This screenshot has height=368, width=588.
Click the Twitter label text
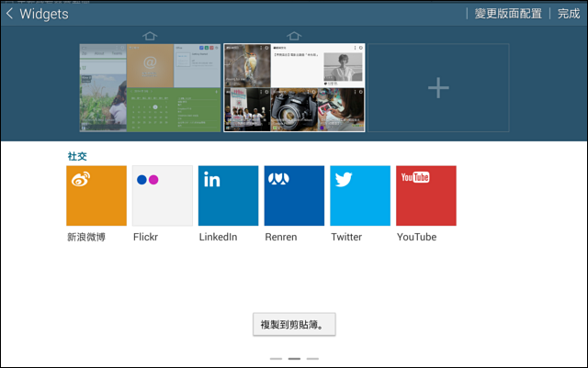(346, 237)
